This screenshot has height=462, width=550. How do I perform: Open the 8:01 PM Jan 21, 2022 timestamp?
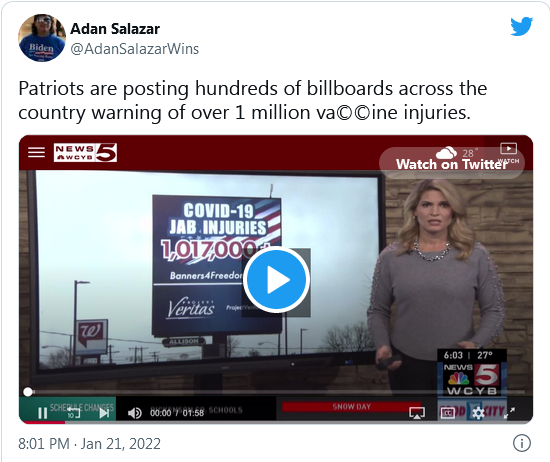89,444
